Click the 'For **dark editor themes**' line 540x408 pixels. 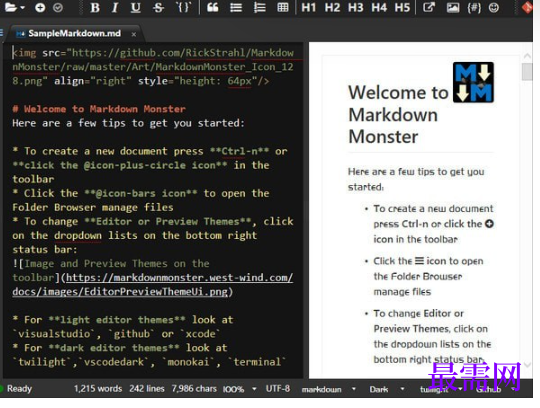(x=120, y=348)
